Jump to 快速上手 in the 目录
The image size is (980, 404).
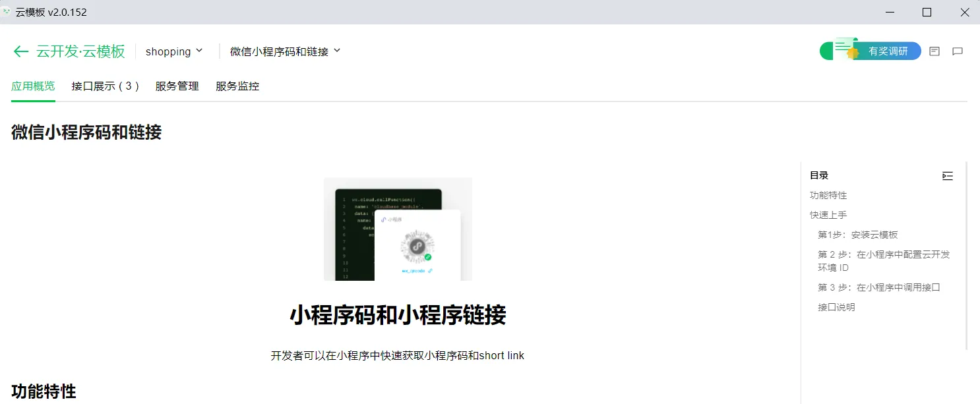click(828, 215)
